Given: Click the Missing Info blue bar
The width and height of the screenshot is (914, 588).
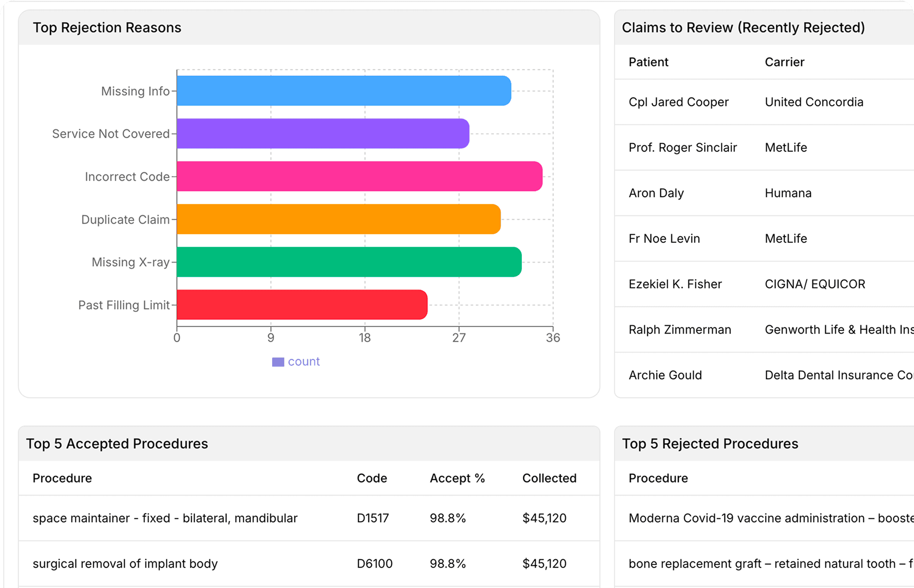Looking at the screenshot, I should pos(344,91).
